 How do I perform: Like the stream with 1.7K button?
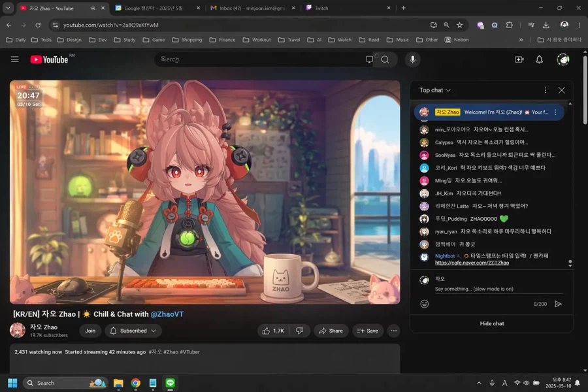click(274, 331)
